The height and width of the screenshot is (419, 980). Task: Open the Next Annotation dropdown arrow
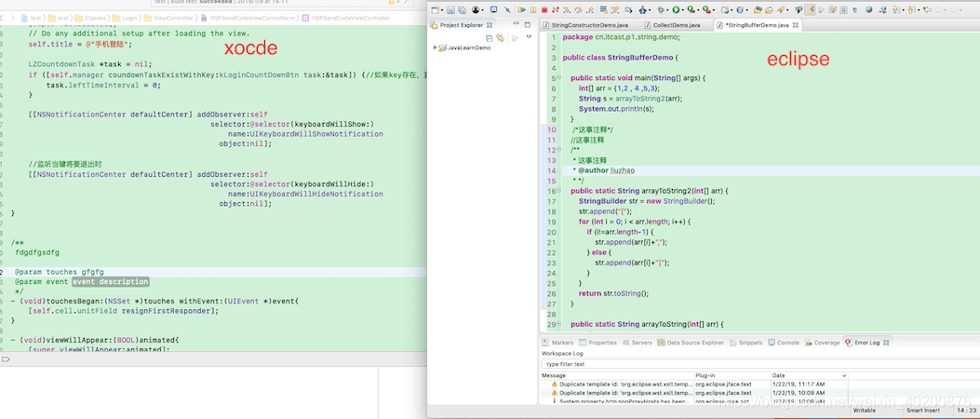point(903,10)
